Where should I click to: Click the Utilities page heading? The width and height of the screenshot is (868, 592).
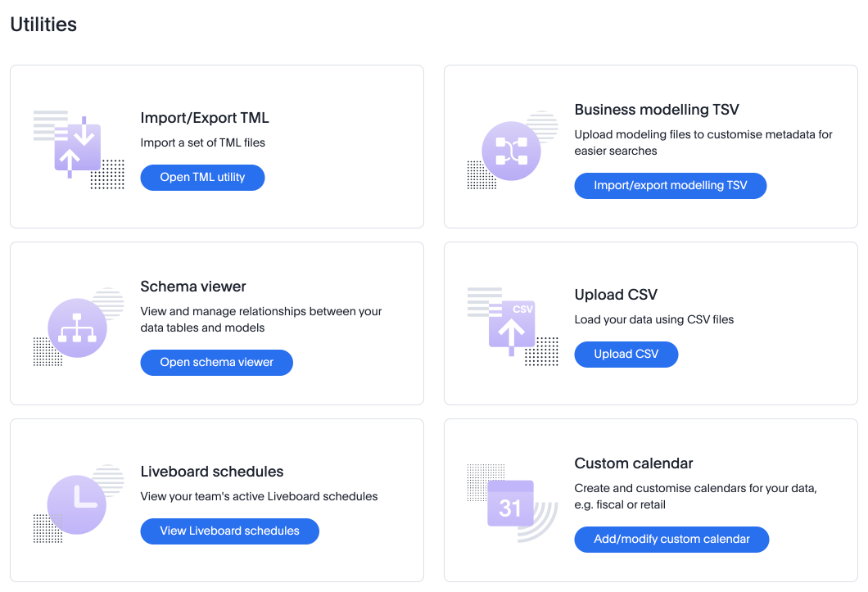43,25
